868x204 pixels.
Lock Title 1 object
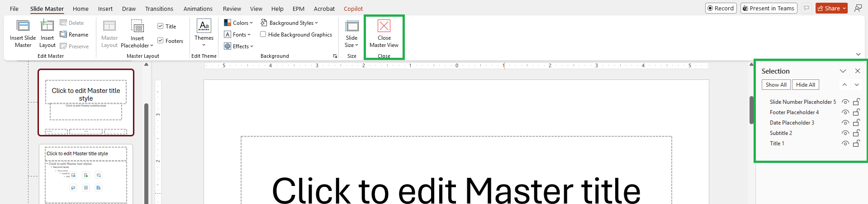[856, 143]
